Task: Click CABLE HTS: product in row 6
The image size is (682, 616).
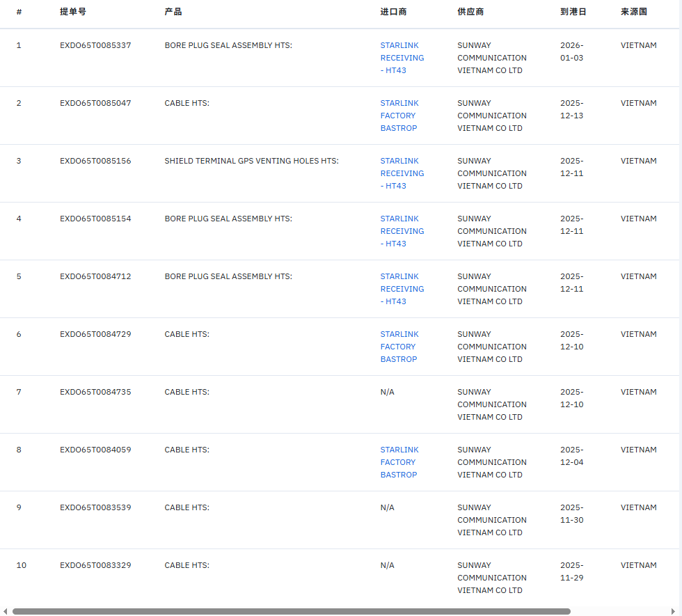Action: [x=187, y=334]
